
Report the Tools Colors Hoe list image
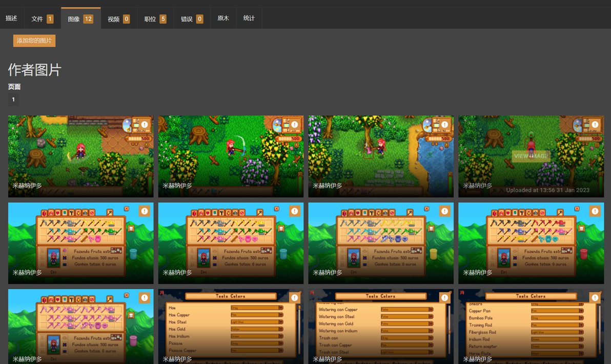pos(295,298)
